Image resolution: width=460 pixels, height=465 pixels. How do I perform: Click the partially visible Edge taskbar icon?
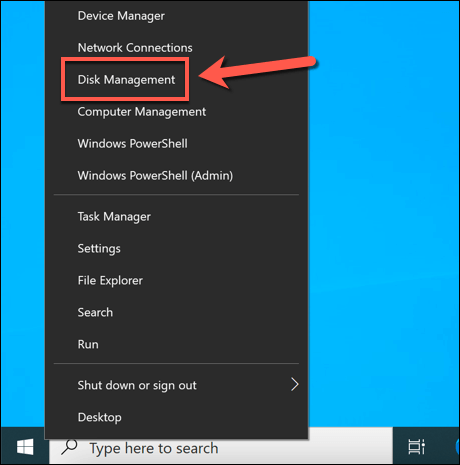coord(457,447)
